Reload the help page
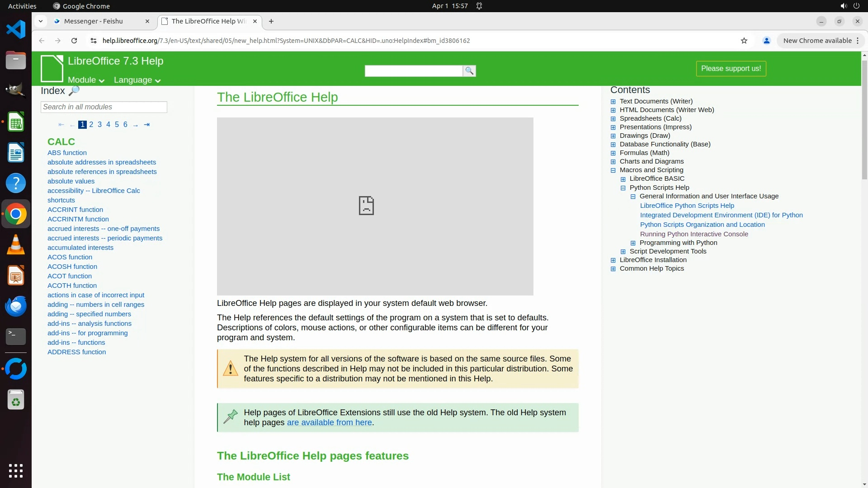This screenshot has height=488, width=868. (74, 41)
